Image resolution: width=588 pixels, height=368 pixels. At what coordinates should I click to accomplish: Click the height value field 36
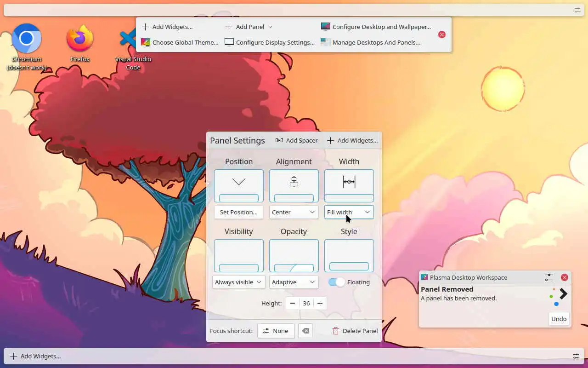(x=306, y=303)
